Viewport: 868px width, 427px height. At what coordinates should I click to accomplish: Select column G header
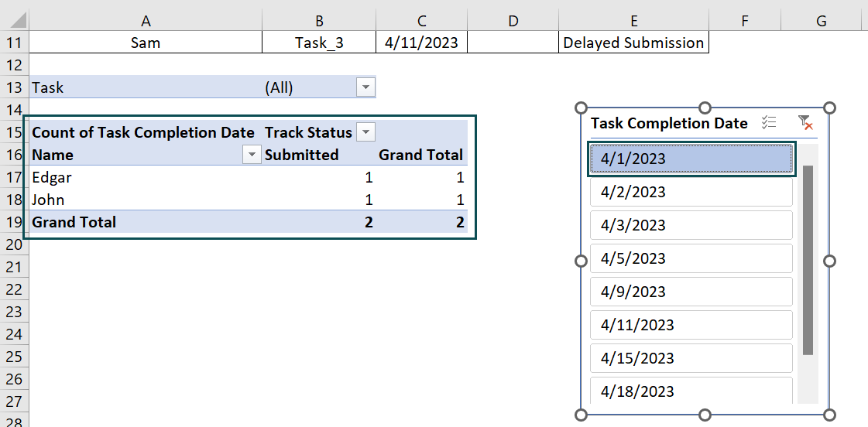coord(822,21)
